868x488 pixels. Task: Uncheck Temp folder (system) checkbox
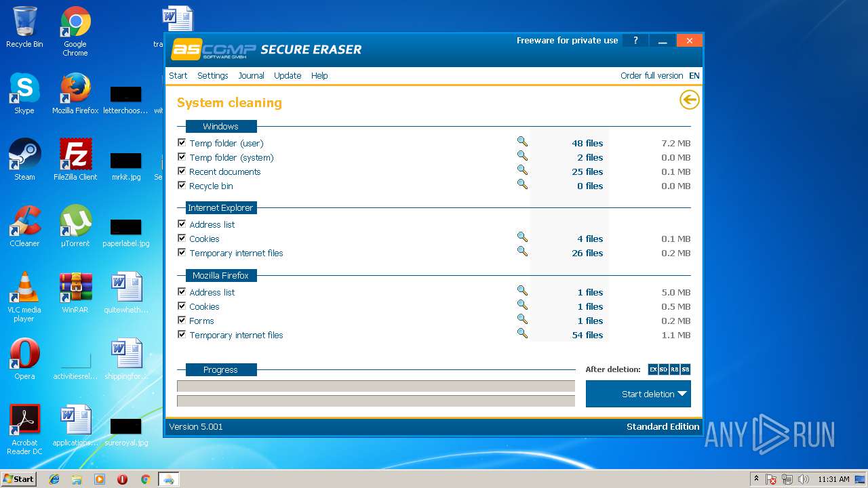[x=182, y=157]
